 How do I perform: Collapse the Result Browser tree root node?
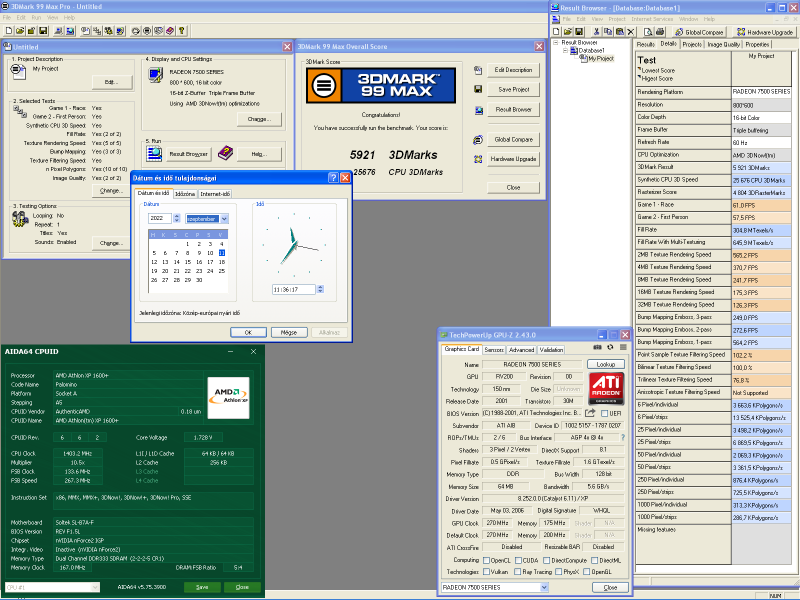point(556,42)
